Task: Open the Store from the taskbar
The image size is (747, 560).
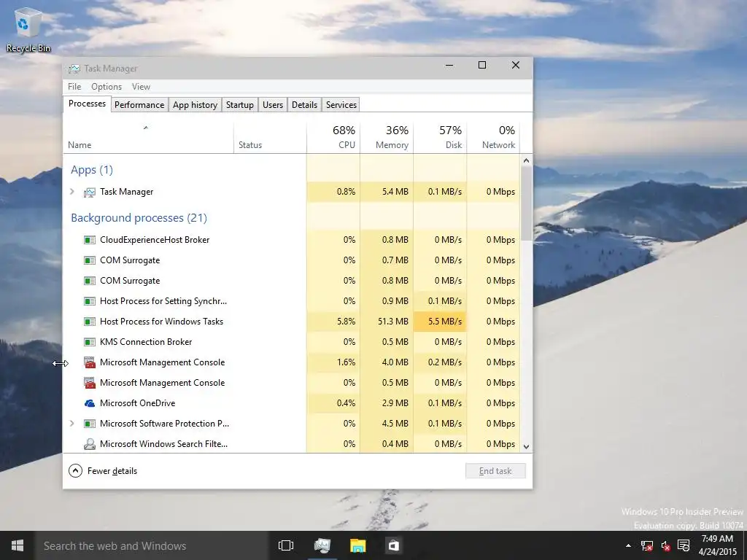Action: coord(393,545)
